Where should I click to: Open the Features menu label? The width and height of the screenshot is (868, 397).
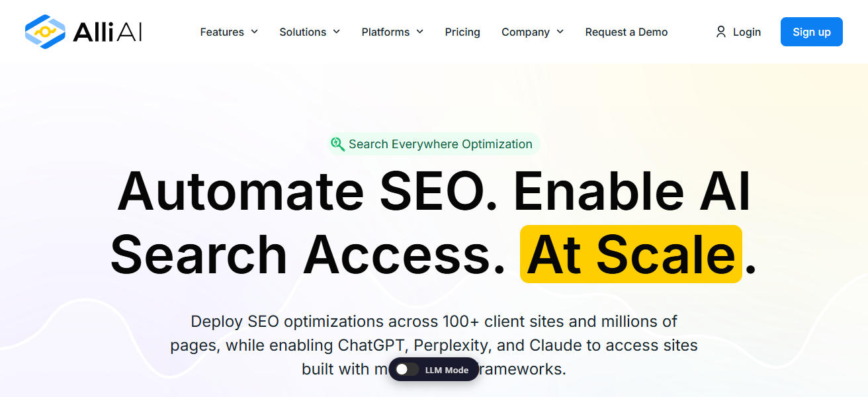pyautogui.click(x=222, y=32)
